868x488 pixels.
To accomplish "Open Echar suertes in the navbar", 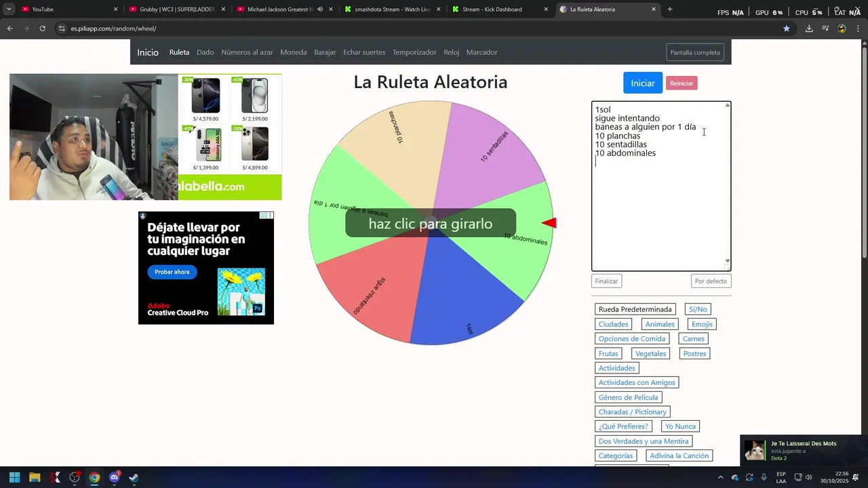I will (364, 52).
